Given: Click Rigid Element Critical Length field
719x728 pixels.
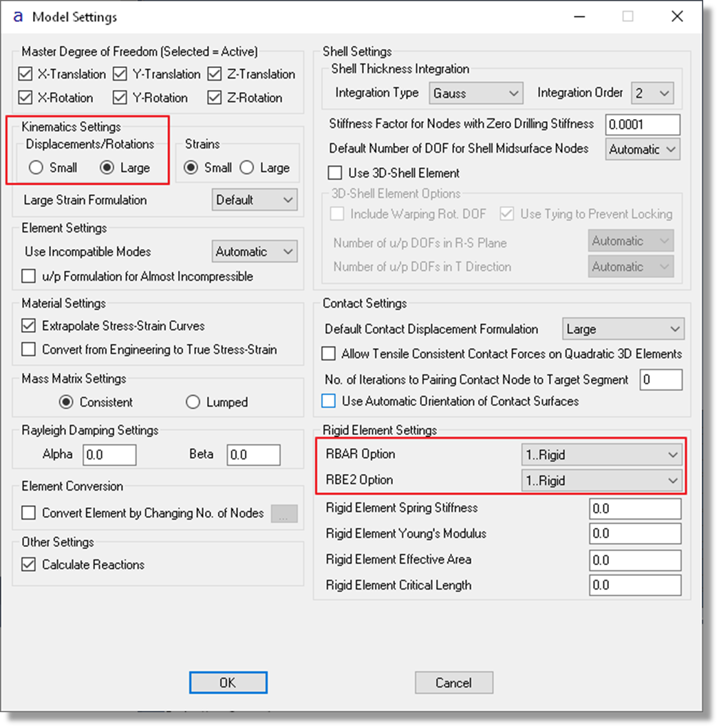Looking at the screenshot, I should pos(635,585).
